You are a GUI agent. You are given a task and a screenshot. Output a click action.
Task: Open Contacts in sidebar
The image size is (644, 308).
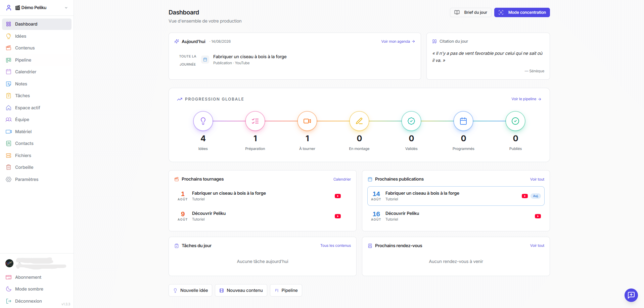coord(37,143)
